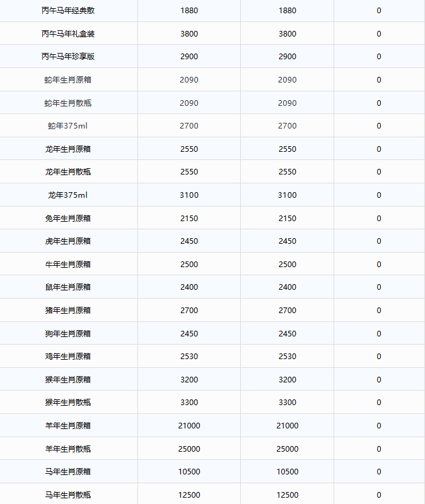Click the 0 value in 丙午马年珍享版 row

coord(379,57)
